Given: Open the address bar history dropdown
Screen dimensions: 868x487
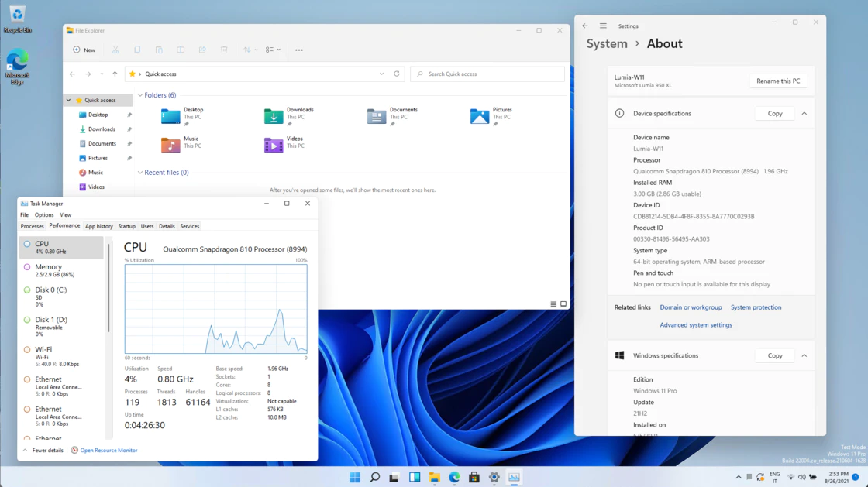Looking at the screenshot, I should pyautogui.click(x=381, y=74).
